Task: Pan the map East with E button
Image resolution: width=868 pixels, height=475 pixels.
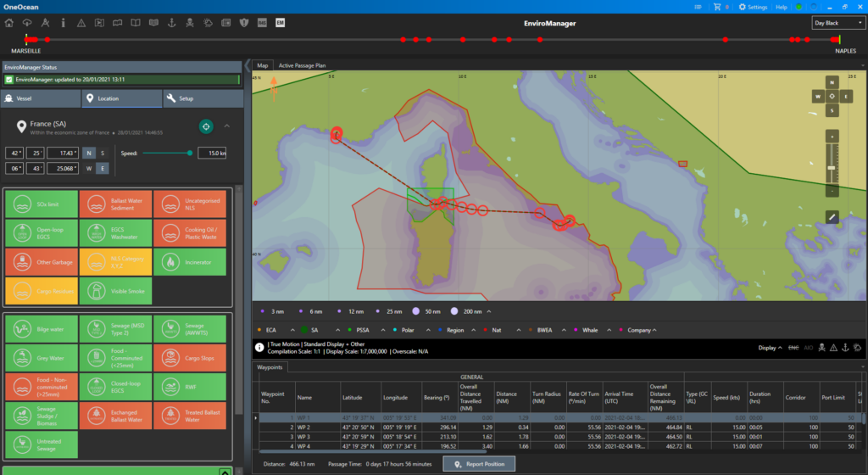Action: coord(846,97)
